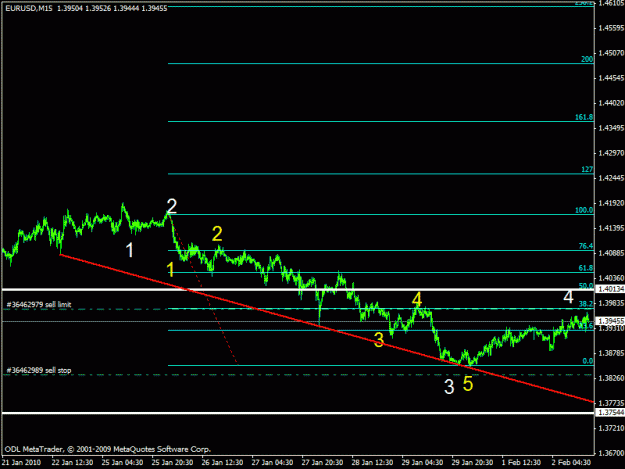Select the lower white horizontal line at 1.37544
Screen dimensions: 625x469
(x=298, y=413)
